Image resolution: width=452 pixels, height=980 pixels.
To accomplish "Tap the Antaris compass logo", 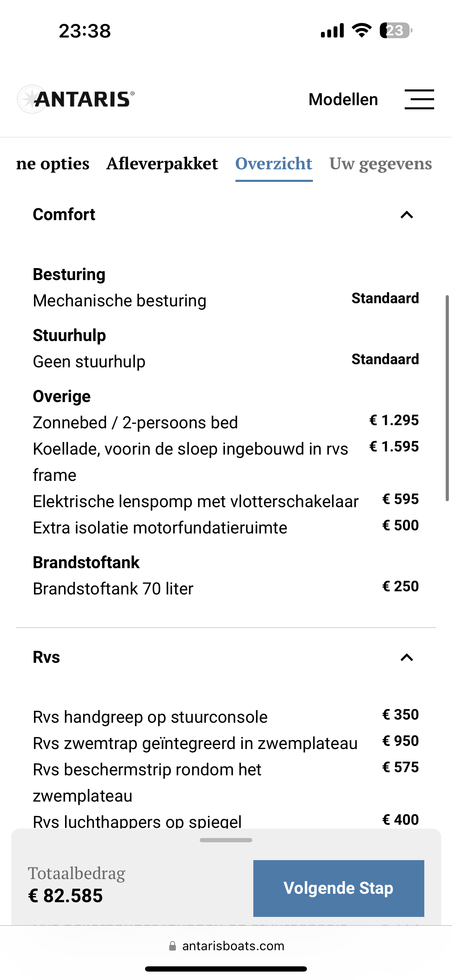I will tap(32, 99).
